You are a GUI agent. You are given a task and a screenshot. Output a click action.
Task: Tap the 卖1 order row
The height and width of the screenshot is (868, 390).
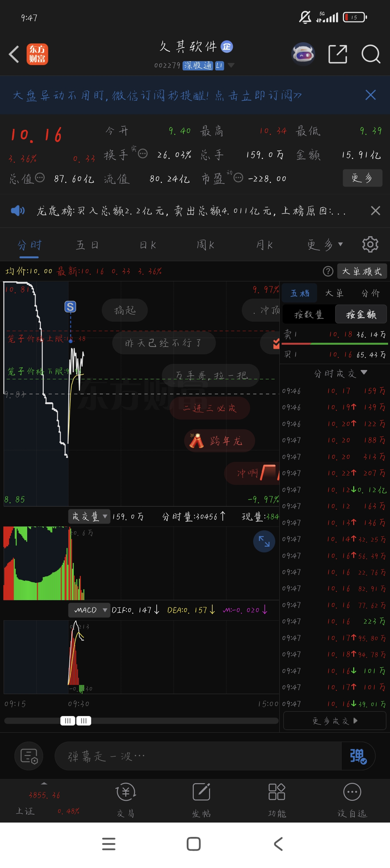335,334
